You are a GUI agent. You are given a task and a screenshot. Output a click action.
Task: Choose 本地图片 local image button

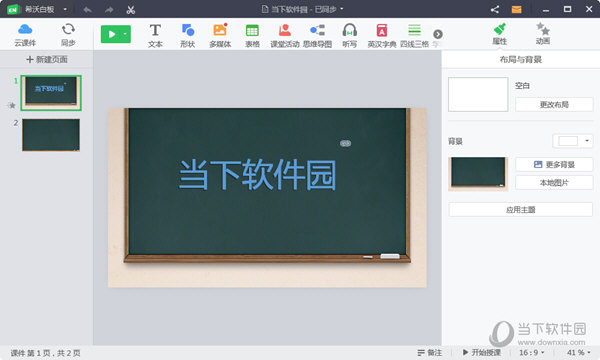click(554, 183)
